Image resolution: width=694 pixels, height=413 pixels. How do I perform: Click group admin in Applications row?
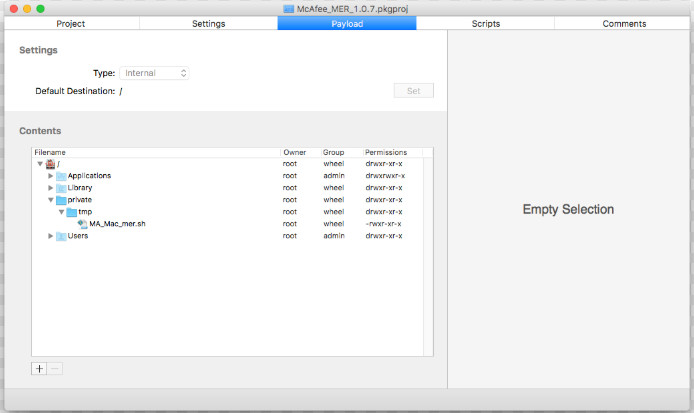(334, 176)
